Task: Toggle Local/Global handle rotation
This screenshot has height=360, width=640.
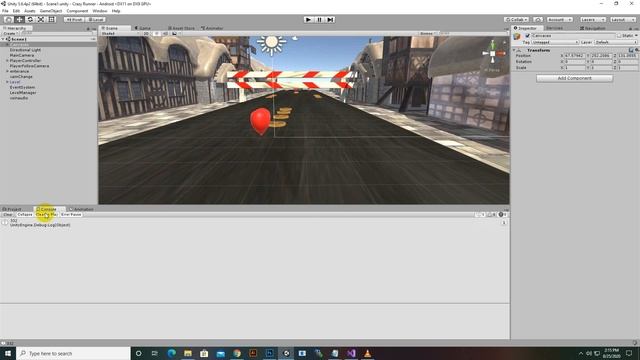Action: click(x=96, y=20)
